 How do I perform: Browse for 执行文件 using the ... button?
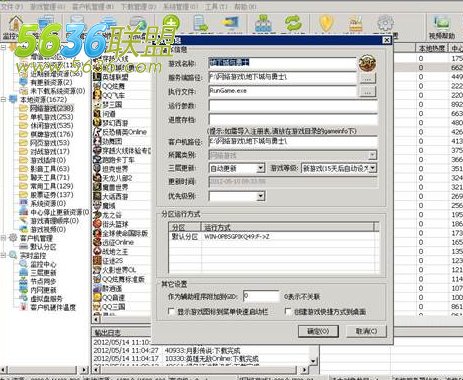(x=367, y=92)
